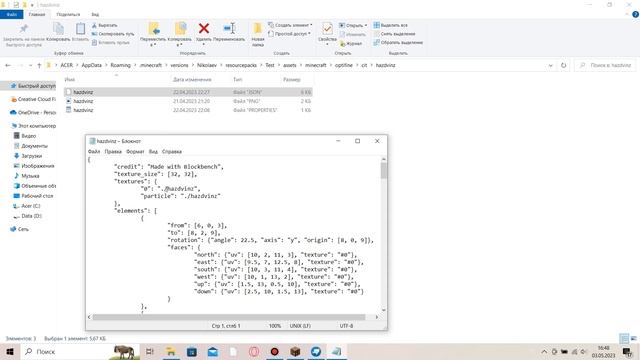
Task: Click the AppData segment in the address bar
Action: [x=91, y=65]
